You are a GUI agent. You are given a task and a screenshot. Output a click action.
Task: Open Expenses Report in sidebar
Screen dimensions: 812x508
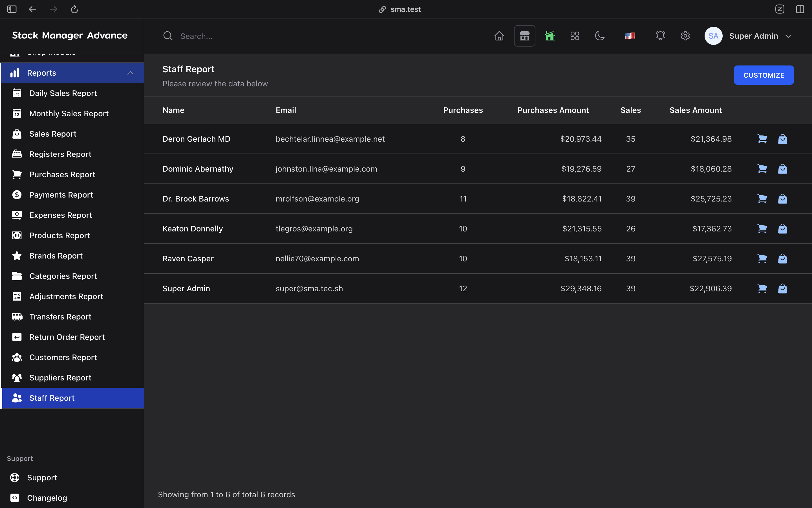(72, 215)
